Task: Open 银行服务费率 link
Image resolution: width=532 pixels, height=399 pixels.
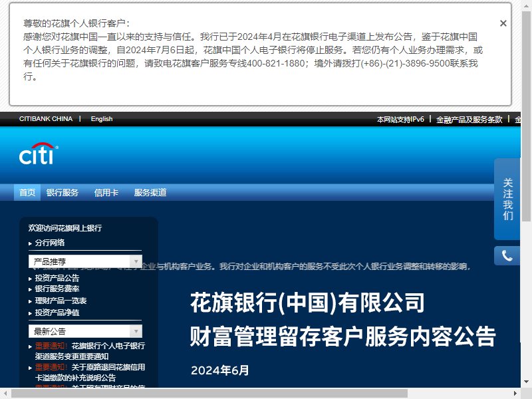Action: [x=57, y=289]
